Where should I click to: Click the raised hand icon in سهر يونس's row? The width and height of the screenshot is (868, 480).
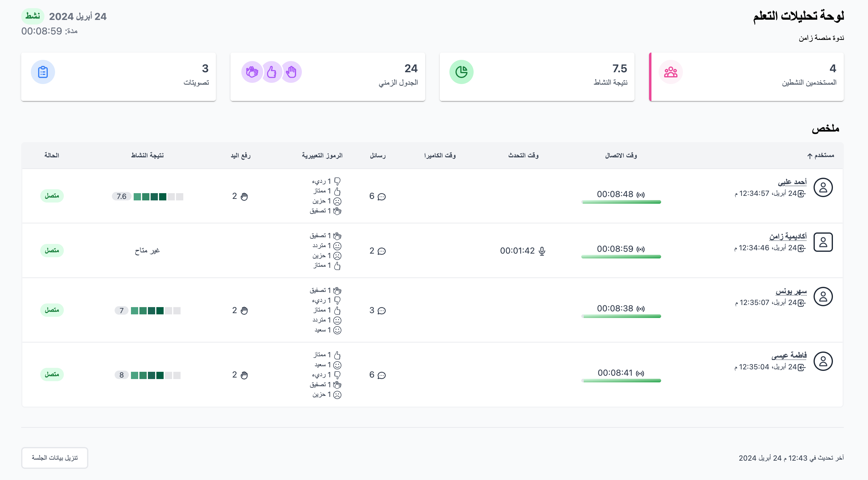(x=244, y=310)
